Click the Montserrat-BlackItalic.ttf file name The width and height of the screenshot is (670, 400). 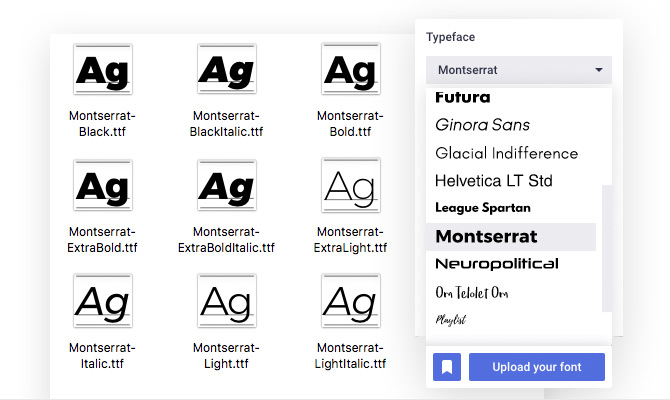click(x=226, y=124)
